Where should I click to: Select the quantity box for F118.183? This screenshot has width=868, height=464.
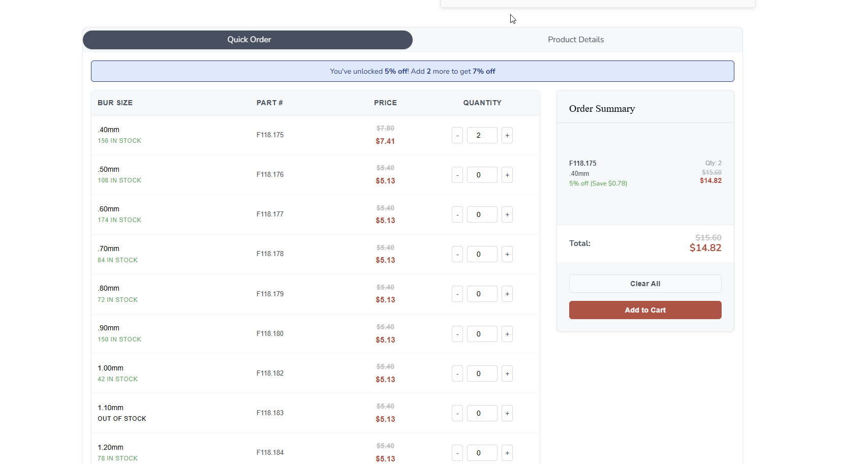[482, 413]
